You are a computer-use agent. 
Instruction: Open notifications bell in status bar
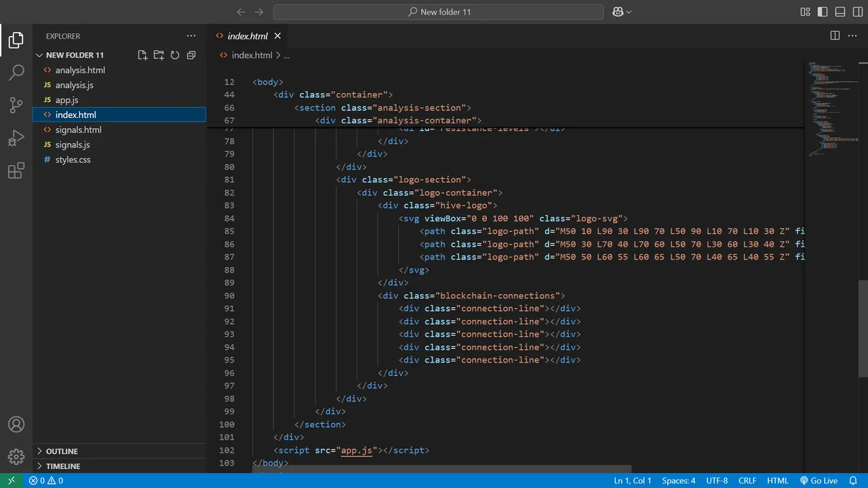854,481
